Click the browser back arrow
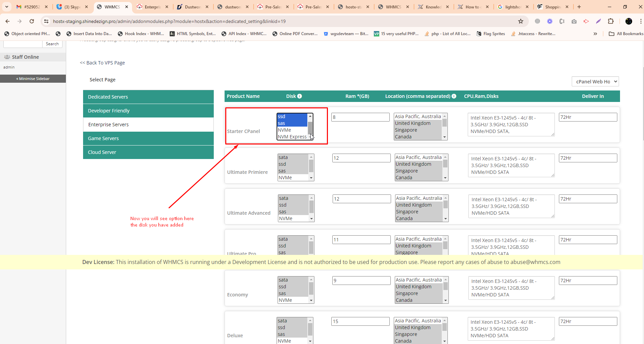Image resolution: width=644 pixels, height=344 pixels. click(x=7, y=21)
